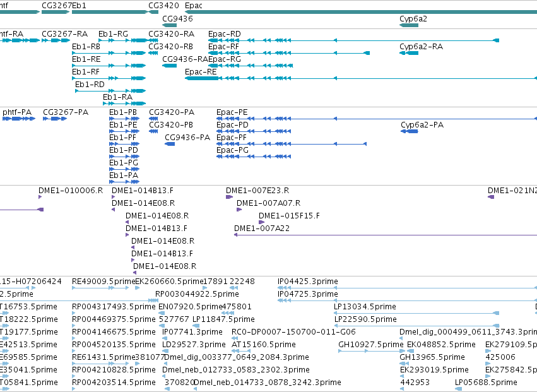537x392 pixels.
Task: Click the Eb1-RG transcript label
Action: click(113, 34)
